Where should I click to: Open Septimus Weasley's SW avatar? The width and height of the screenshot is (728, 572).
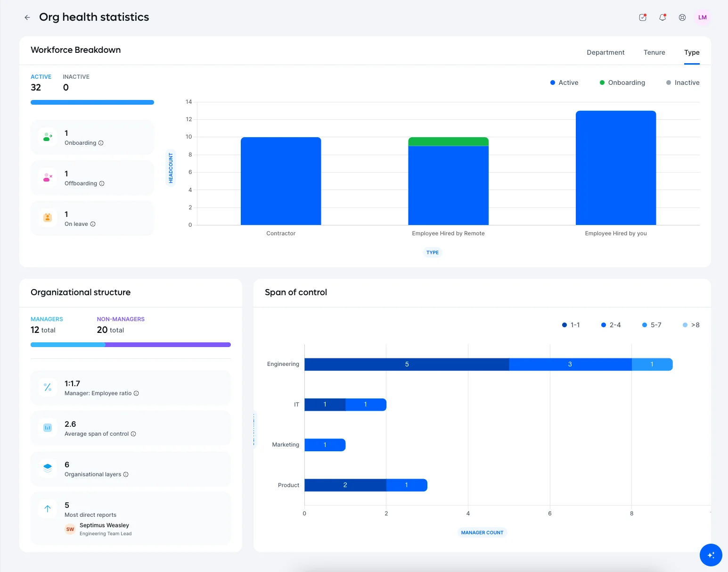point(70,529)
